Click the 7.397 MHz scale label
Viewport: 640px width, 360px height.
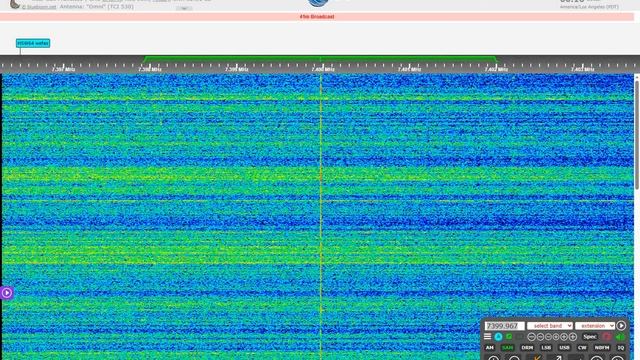(x=63, y=69)
